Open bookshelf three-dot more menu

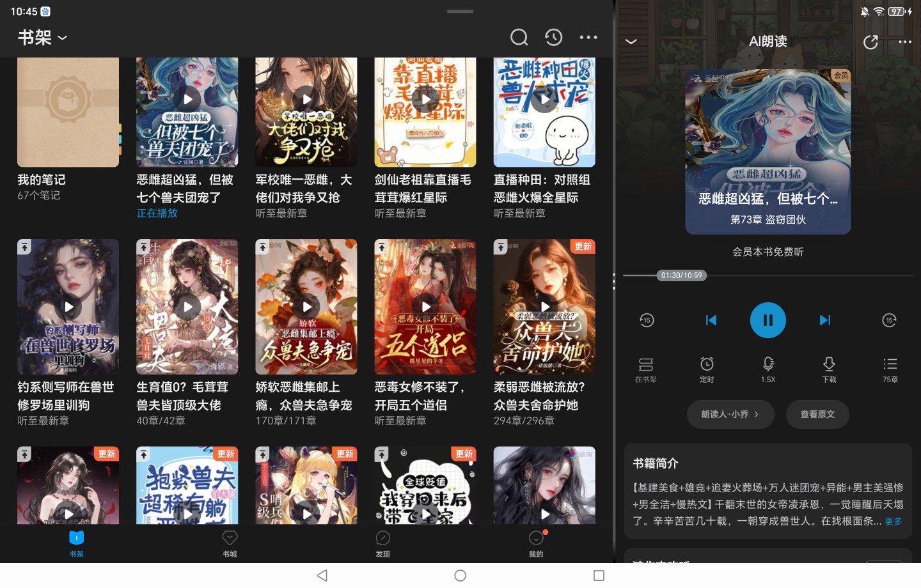588,37
